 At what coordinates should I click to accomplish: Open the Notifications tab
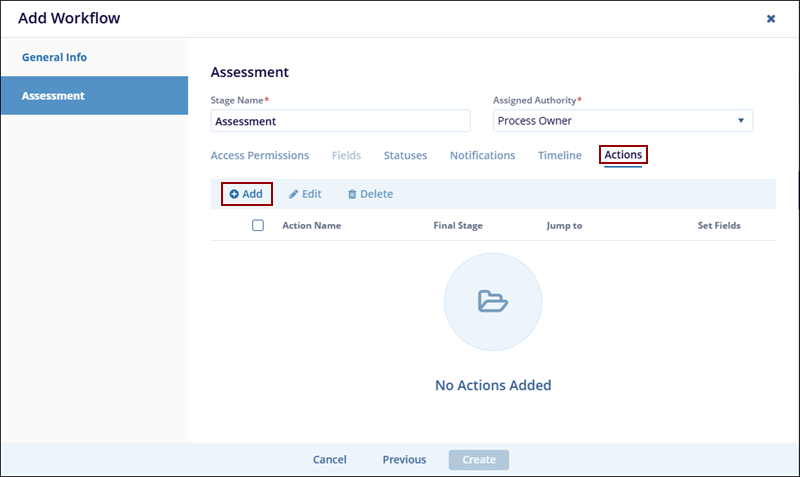pyautogui.click(x=482, y=155)
